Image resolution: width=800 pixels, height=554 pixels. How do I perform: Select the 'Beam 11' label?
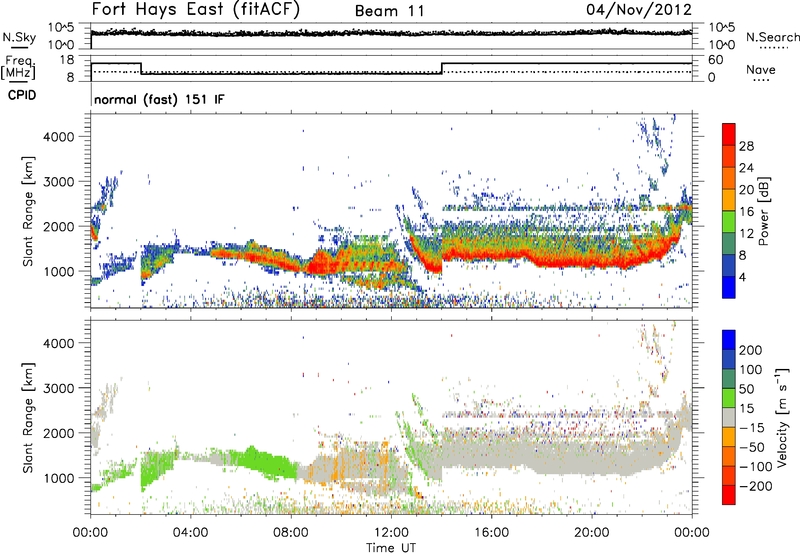(x=389, y=11)
